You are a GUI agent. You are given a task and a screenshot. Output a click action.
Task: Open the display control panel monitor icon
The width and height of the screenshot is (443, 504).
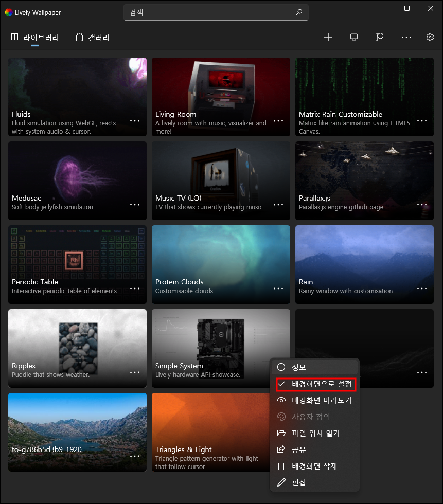(x=353, y=37)
